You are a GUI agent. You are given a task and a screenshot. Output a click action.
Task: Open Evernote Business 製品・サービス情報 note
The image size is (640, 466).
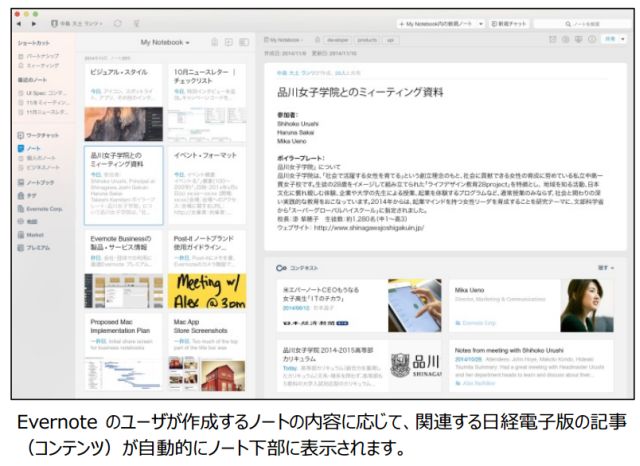[x=124, y=269]
